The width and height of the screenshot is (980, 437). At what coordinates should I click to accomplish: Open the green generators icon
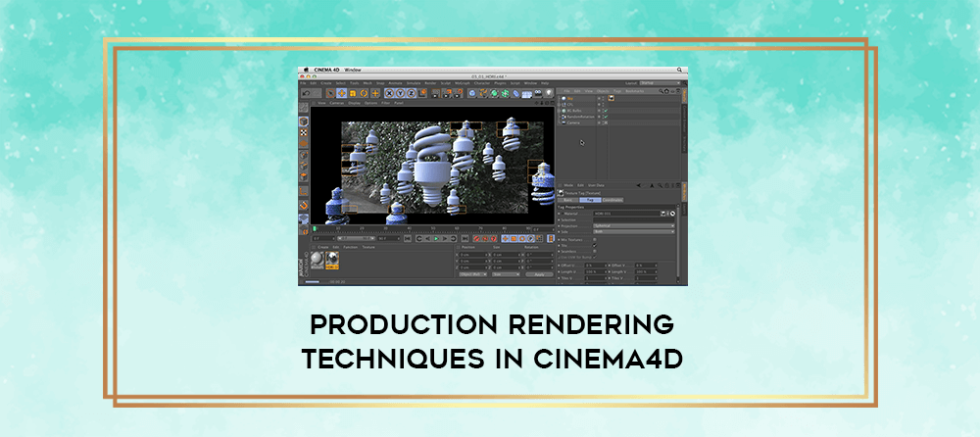coord(494,93)
